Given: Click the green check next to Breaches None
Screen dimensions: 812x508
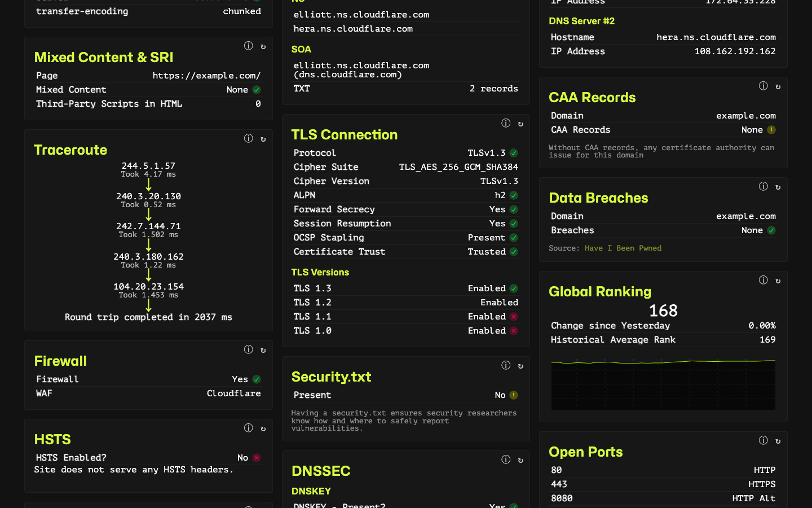Looking at the screenshot, I should click(x=771, y=230).
